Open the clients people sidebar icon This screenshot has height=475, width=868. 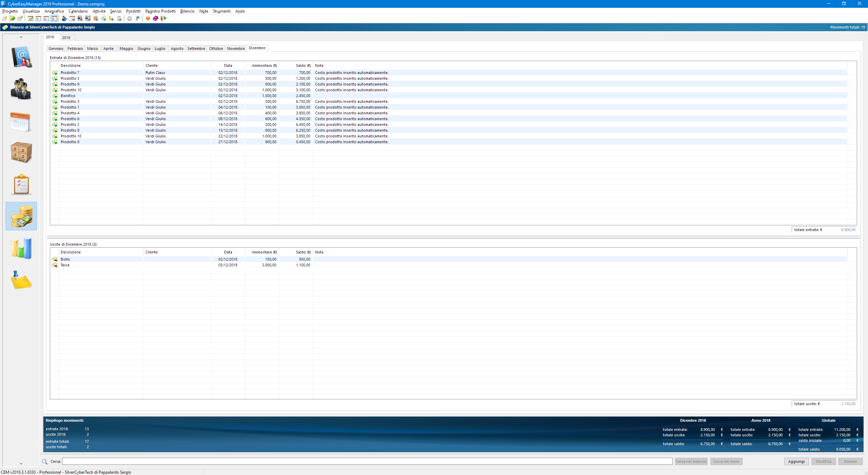[x=21, y=89]
